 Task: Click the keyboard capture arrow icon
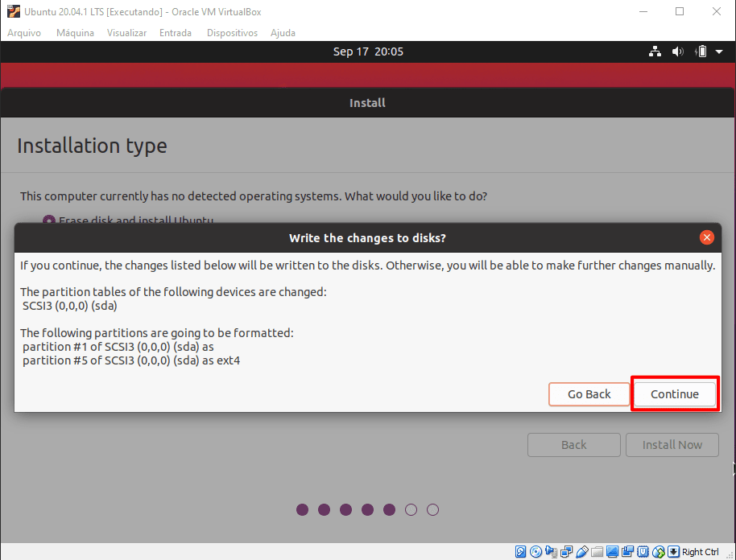[673, 552]
